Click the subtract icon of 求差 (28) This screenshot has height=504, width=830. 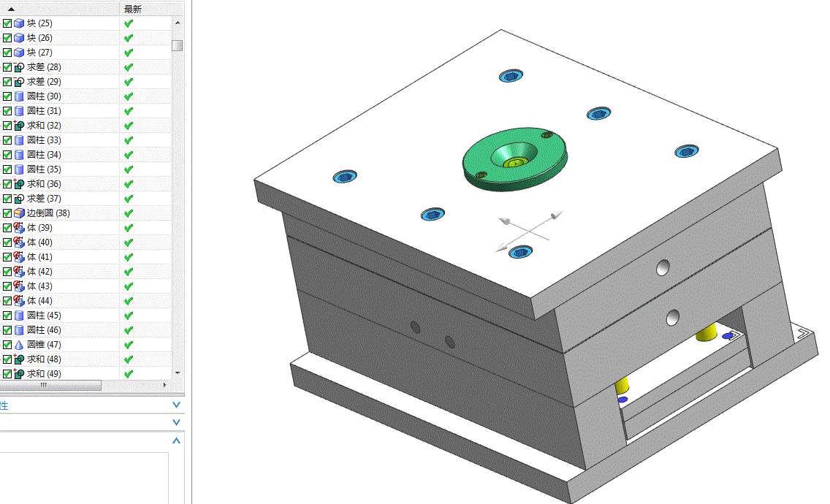[x=19, y=67]
